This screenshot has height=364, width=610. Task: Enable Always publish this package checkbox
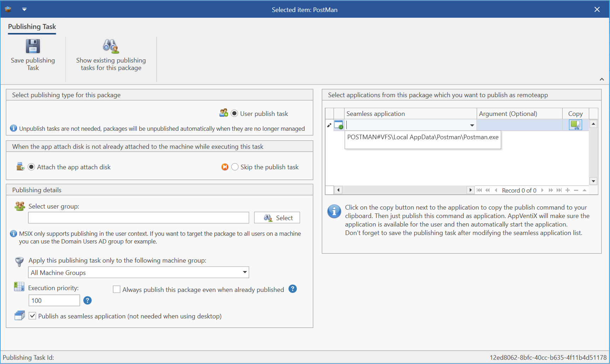[117, 289]
